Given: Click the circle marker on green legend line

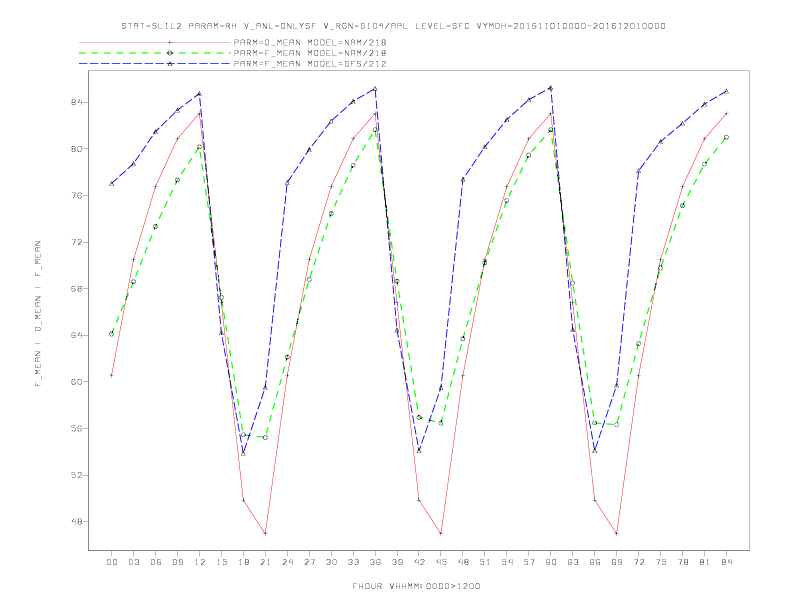Looking at the screenshot, I should (x=170, y=53).
